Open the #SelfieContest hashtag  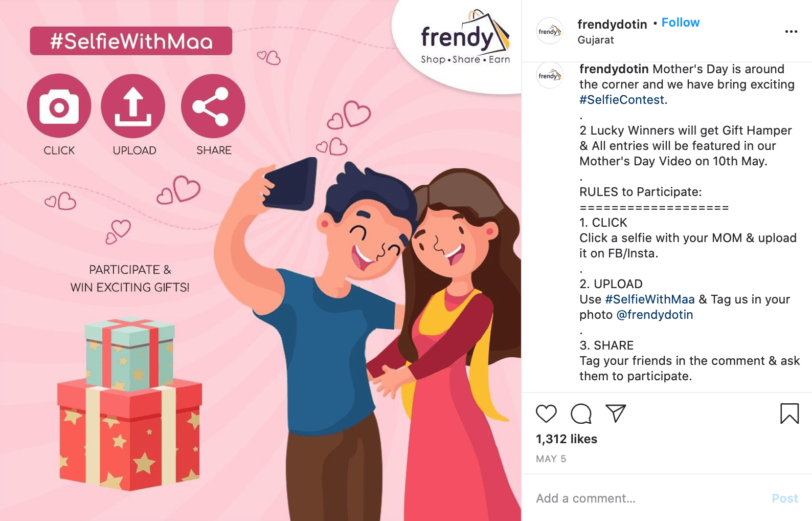tap(622, 100)
